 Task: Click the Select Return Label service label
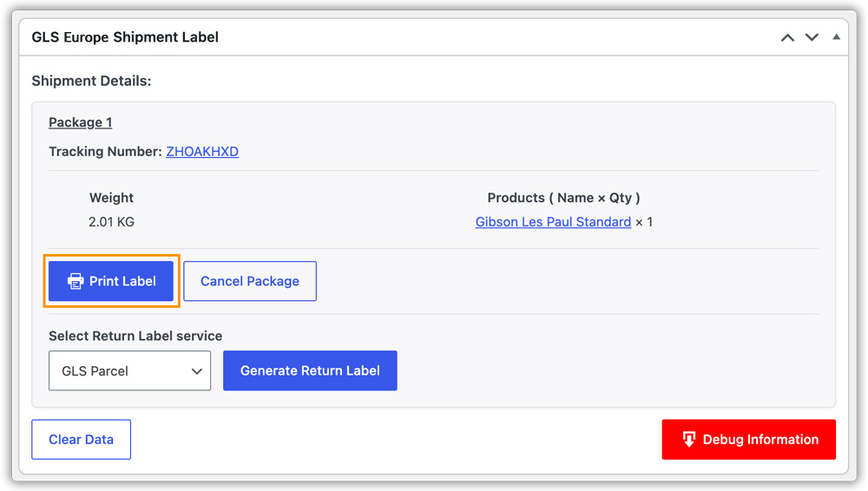[135, 336]
